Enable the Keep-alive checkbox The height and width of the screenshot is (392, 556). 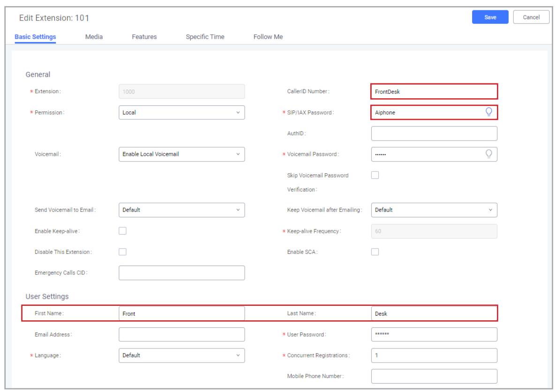(x=122, y=231)
